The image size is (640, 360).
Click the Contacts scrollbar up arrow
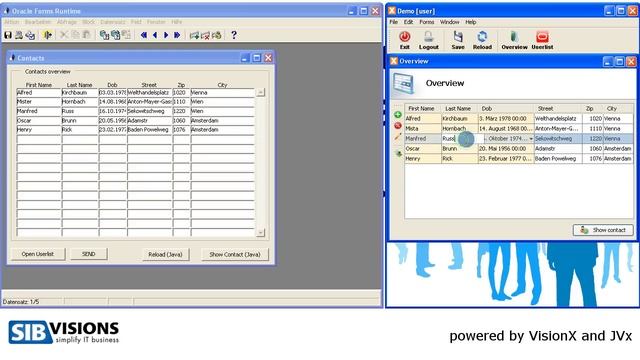coord(261,93)
